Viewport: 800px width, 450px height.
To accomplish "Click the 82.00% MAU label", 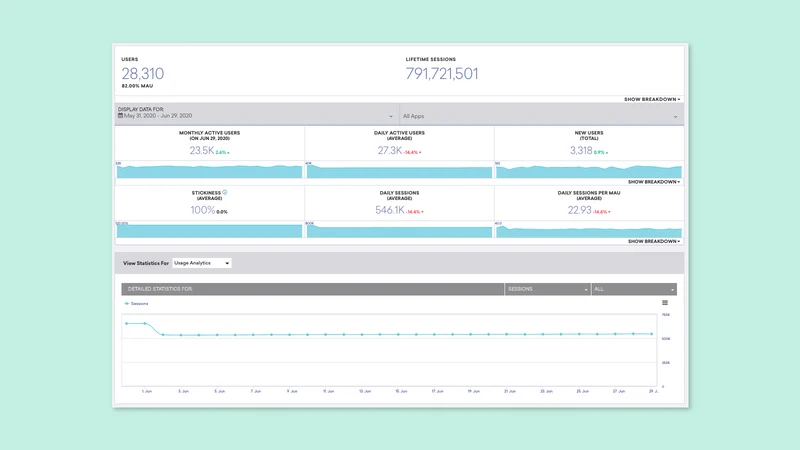I will (x=137, y=86).
